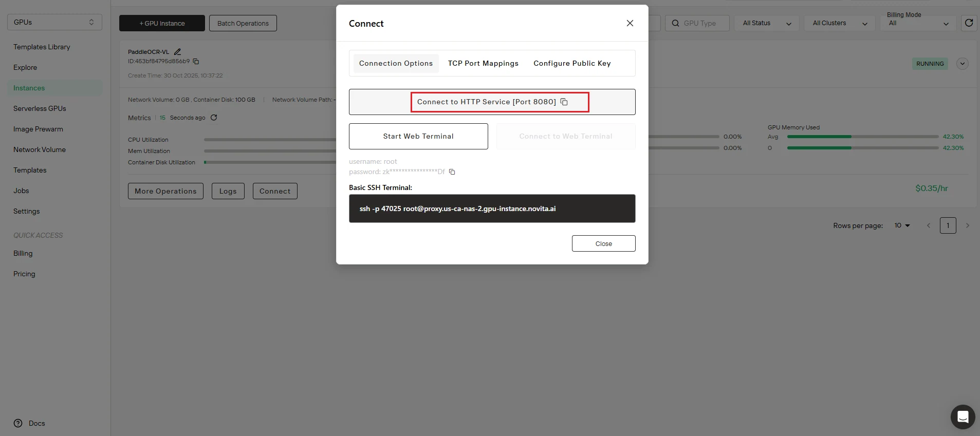Start the Web Terminal

pos(418,136)
